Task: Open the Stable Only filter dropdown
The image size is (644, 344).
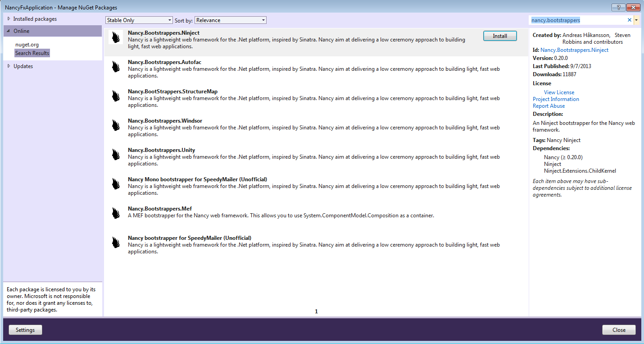Action: click(x=139, y=20)
